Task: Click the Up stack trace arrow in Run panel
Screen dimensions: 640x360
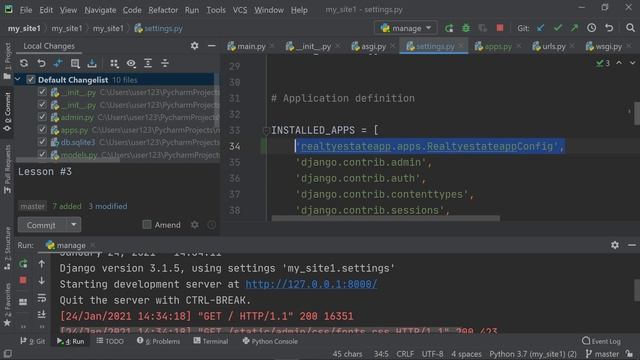Action: click(x=42, y=264)
